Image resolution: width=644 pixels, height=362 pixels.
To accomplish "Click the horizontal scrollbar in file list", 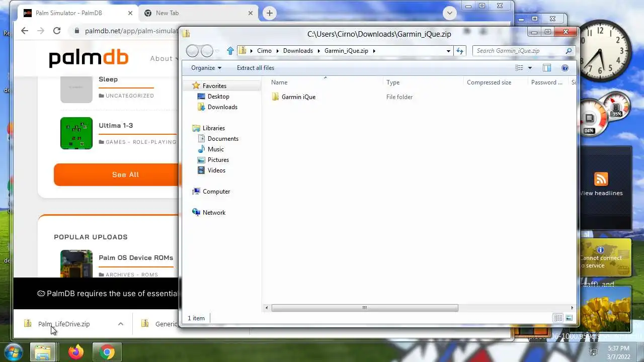I will pos(364,308).
